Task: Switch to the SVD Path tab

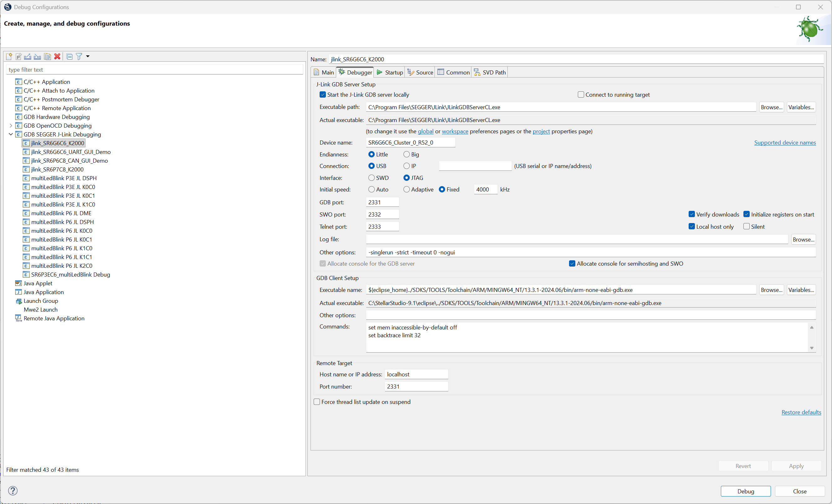Action: [490, 72]
